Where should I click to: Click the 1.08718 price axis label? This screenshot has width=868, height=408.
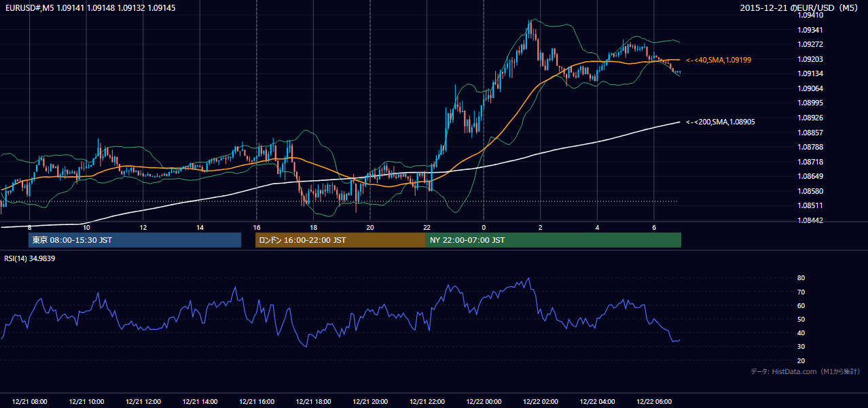[x=810, y=162]
